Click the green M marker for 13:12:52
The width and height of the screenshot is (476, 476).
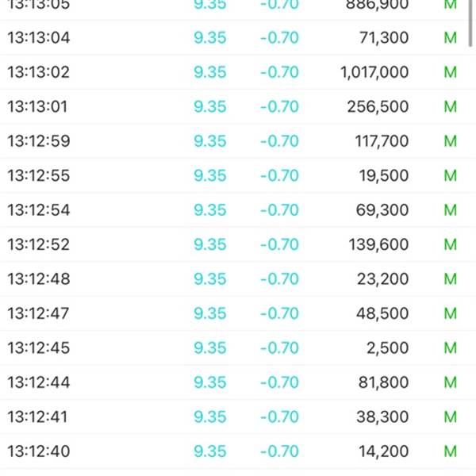point(450,244)
